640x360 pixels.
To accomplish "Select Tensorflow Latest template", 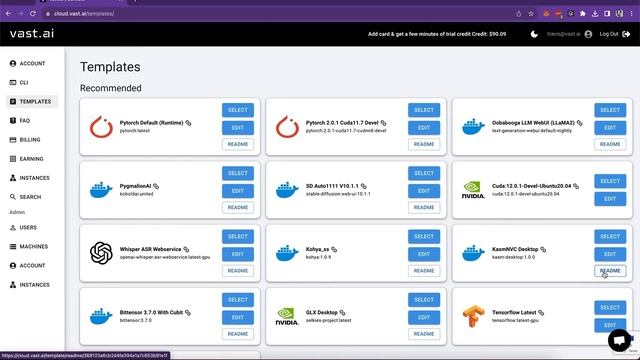I will [x=610, y=307].
